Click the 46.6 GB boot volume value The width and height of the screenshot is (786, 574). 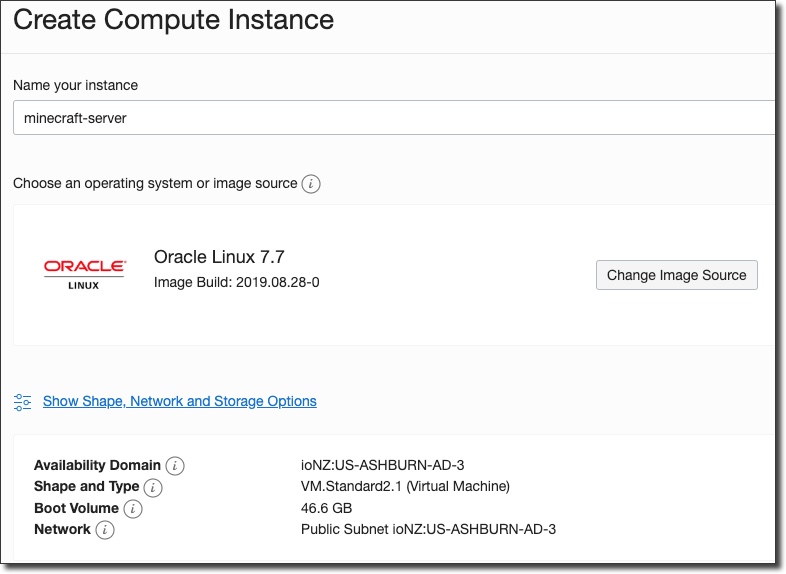click(x=327, y=508)
